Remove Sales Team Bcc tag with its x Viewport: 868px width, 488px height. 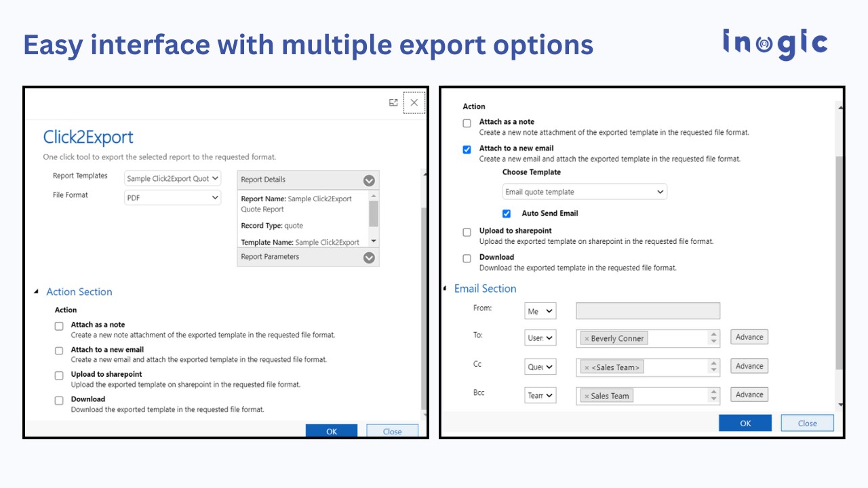(587, 396)
